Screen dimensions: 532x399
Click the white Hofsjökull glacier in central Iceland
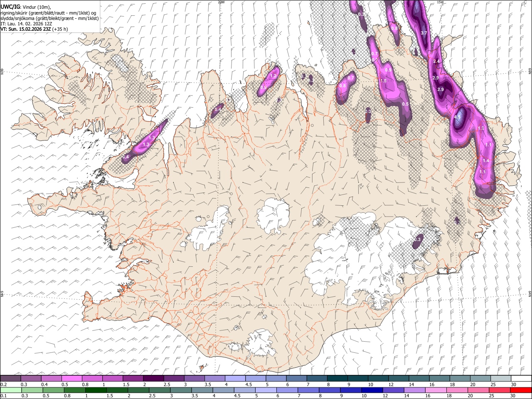click(x=273, y=216)
